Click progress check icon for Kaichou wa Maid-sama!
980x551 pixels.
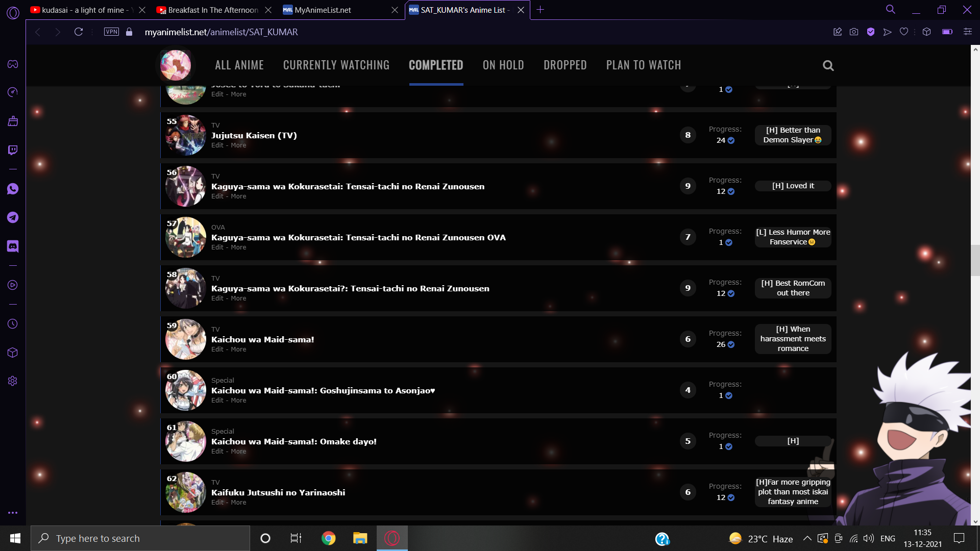pyautogui.click(x=731, y=345)
